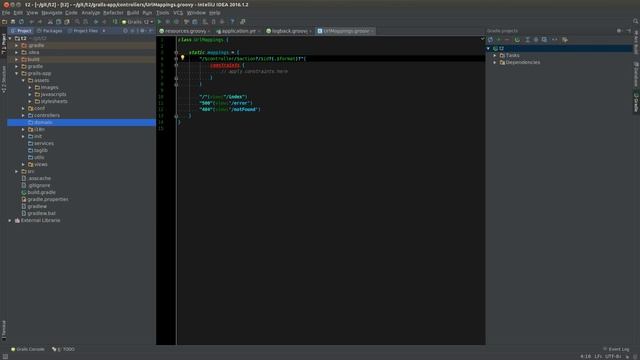Toggle the Gradle tool window side button
The height and width of the screenshot is (360, 640).
(636, 102)
